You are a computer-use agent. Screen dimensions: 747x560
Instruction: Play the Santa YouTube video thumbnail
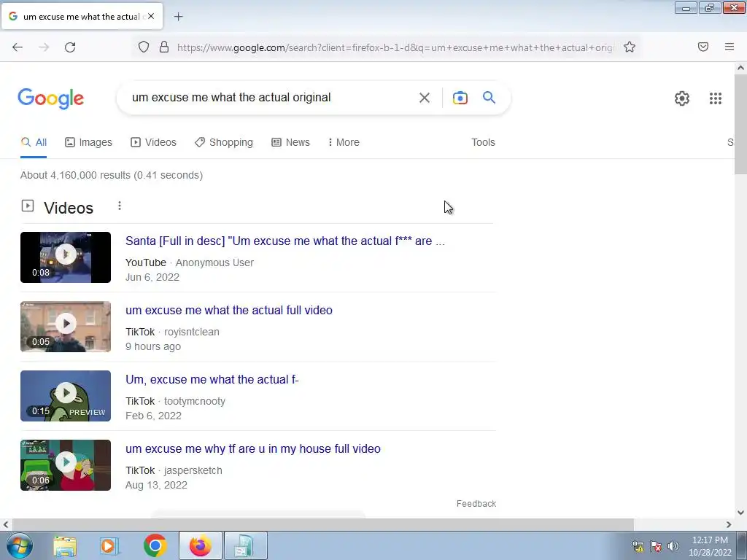[x=66, y=257]
